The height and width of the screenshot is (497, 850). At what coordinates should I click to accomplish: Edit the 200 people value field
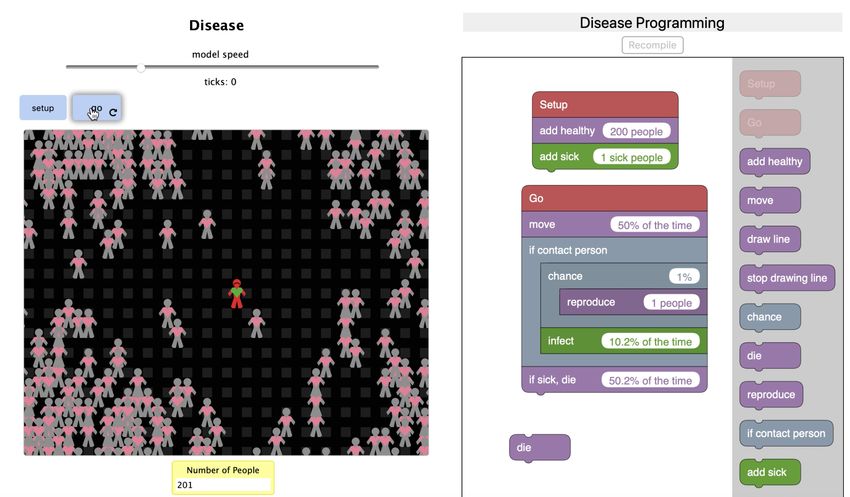(636, 131)
